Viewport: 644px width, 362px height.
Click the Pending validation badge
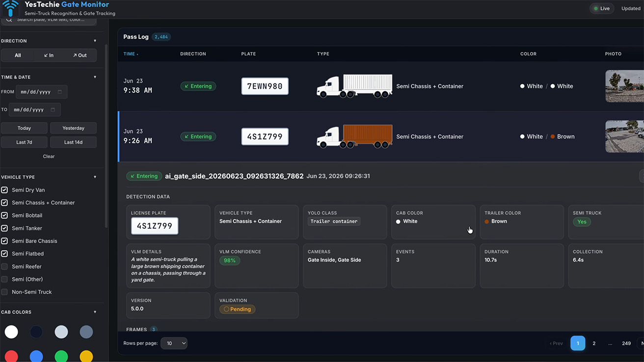[x=237, y=309]
